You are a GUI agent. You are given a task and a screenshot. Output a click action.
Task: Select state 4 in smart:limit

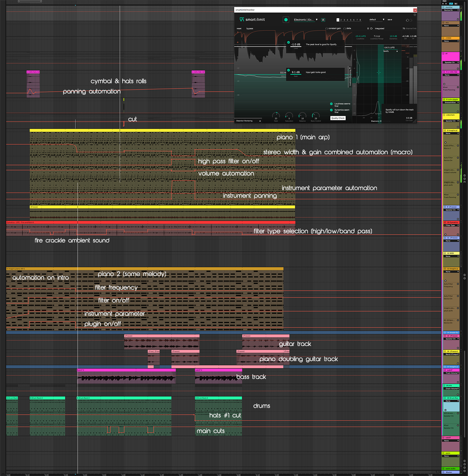(347, 20)
